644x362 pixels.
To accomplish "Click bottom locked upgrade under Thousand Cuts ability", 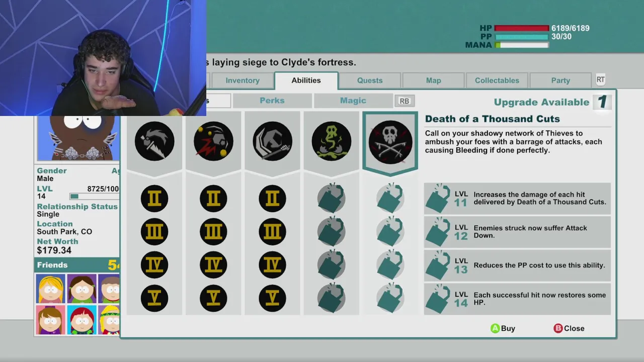I will click(390, 298).
